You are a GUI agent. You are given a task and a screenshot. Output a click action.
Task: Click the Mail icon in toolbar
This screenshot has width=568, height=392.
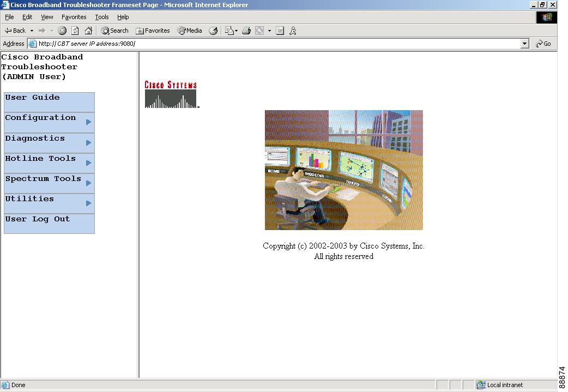pyautogui.click(x=229, y=31)
